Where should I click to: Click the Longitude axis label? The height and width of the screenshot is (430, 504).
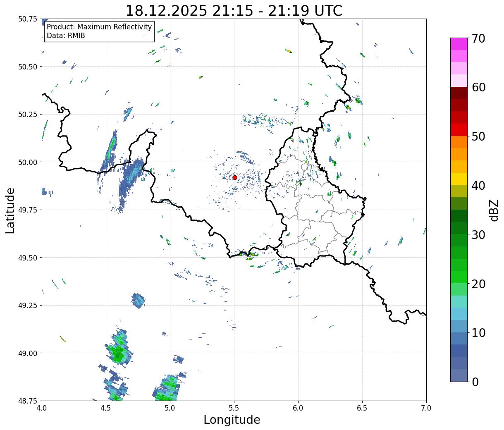(x=232, y=420)
